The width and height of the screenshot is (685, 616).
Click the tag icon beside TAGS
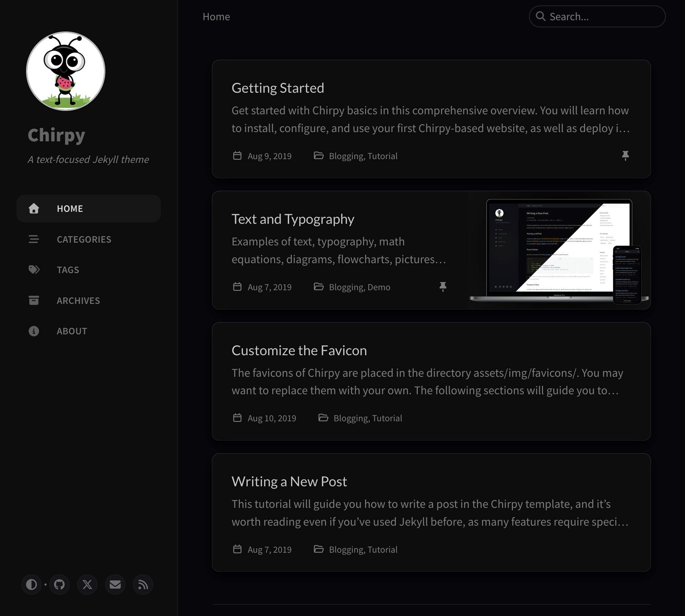pos(34,270)
